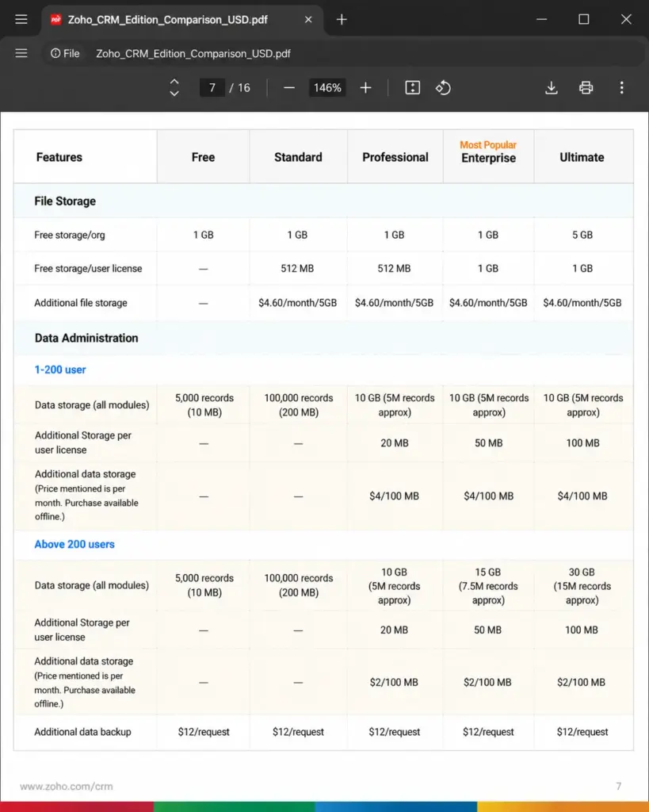Maximize the browser window

[584, 20]
